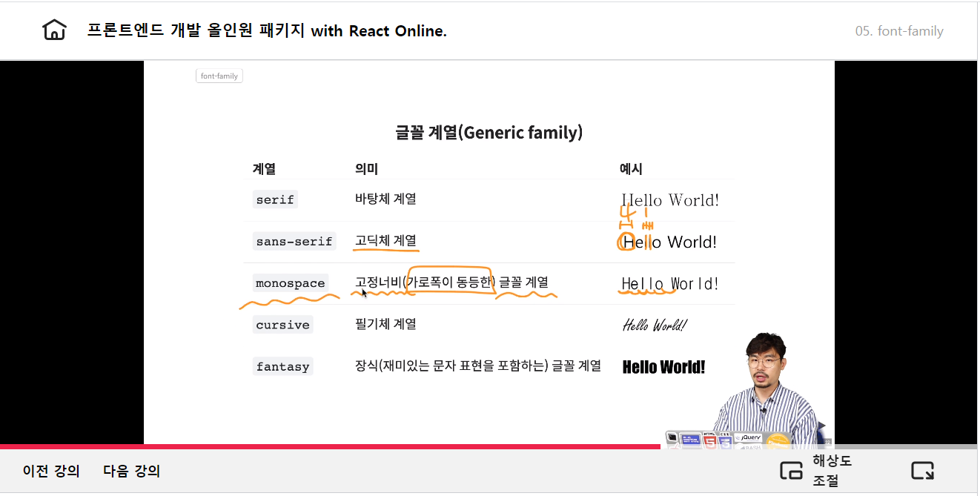Click the small font-family tag on slide

click(x=219, y=76)
